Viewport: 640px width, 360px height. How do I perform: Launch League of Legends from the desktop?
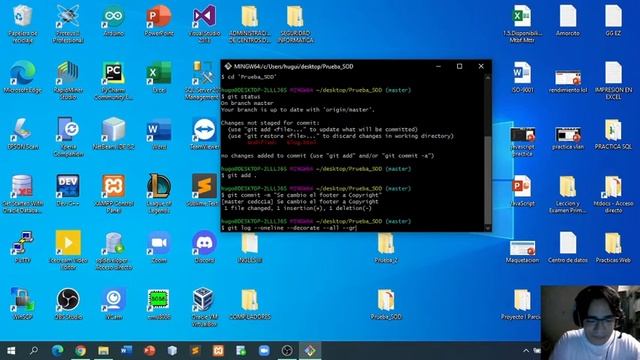point(159,194)
